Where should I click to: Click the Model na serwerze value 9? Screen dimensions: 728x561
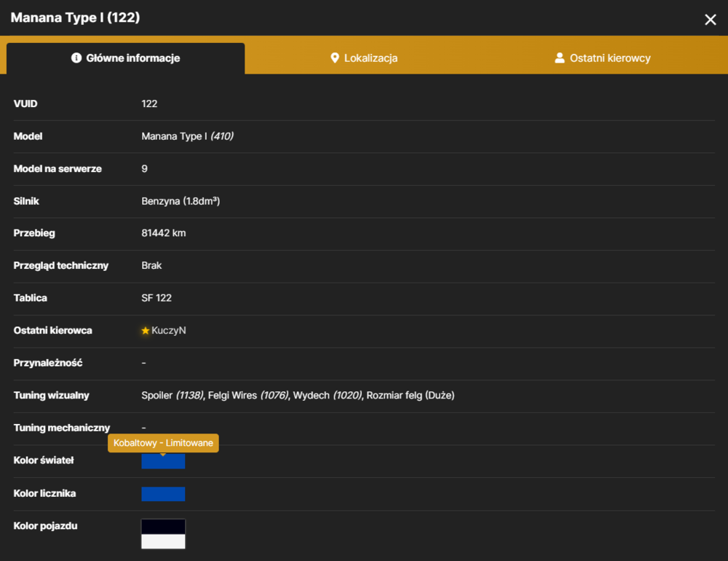[x=144, y=169]
